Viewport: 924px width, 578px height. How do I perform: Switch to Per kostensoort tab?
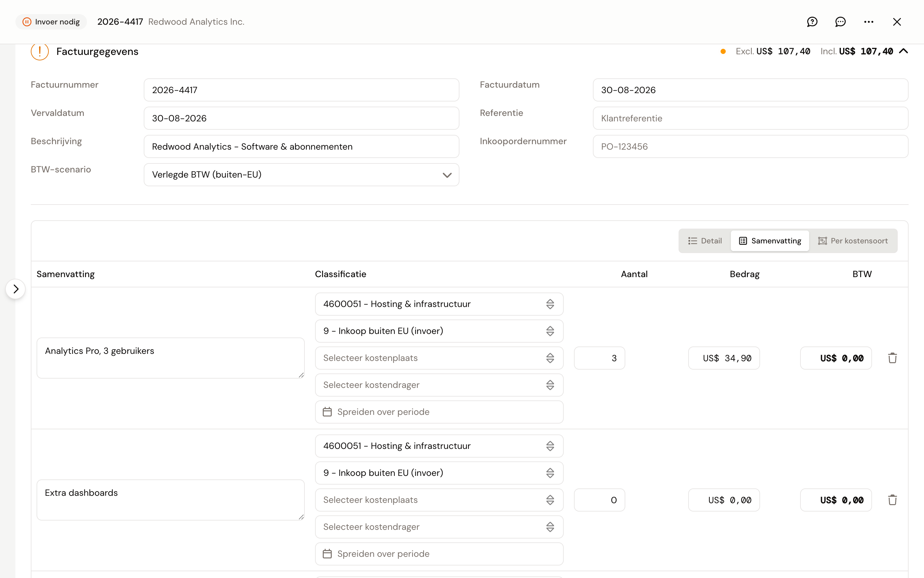point(853,241)
